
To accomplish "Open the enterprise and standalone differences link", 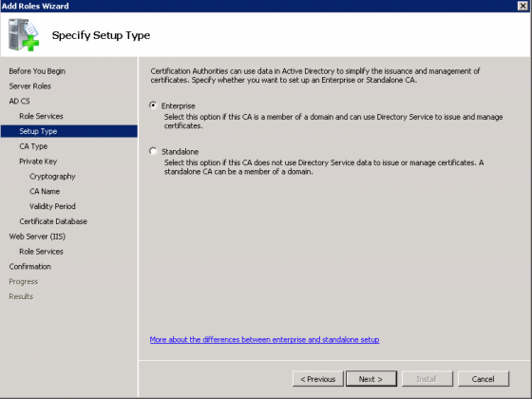I will click(x=264, y=340).
